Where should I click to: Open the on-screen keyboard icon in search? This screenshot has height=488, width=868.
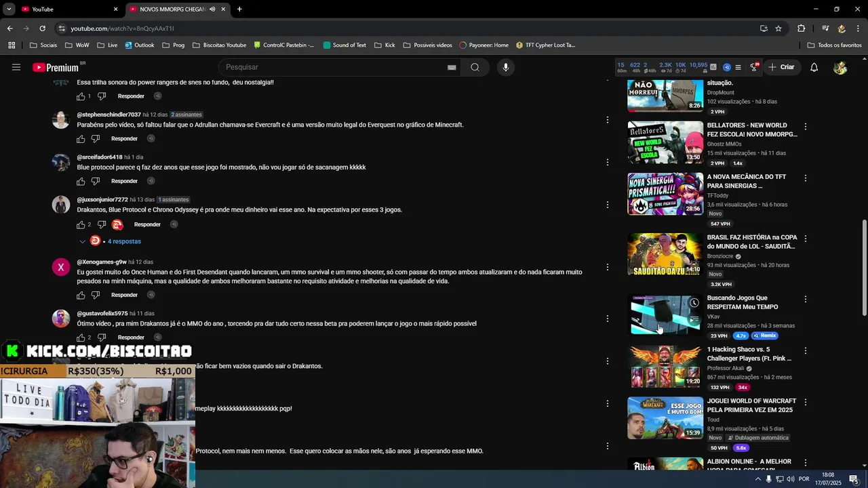pyautogui.click(x=452, y=67)
